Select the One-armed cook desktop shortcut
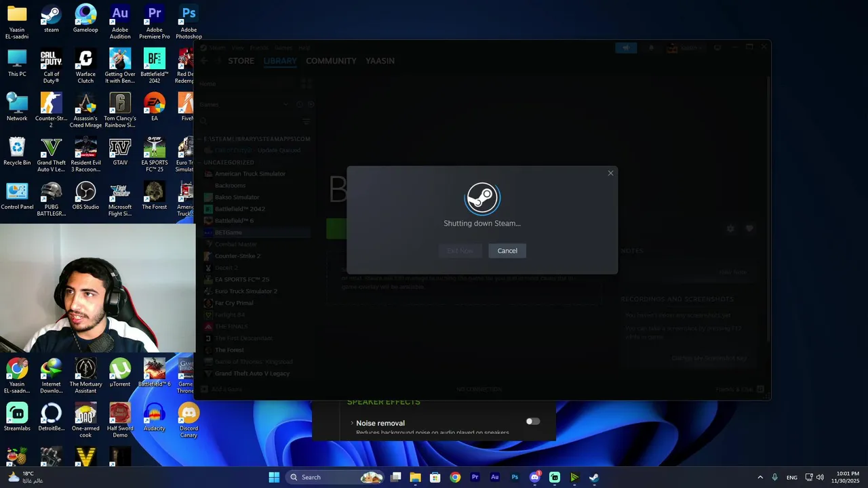Image resolution: width=868 pixels, height=488 pixels. 85,420
